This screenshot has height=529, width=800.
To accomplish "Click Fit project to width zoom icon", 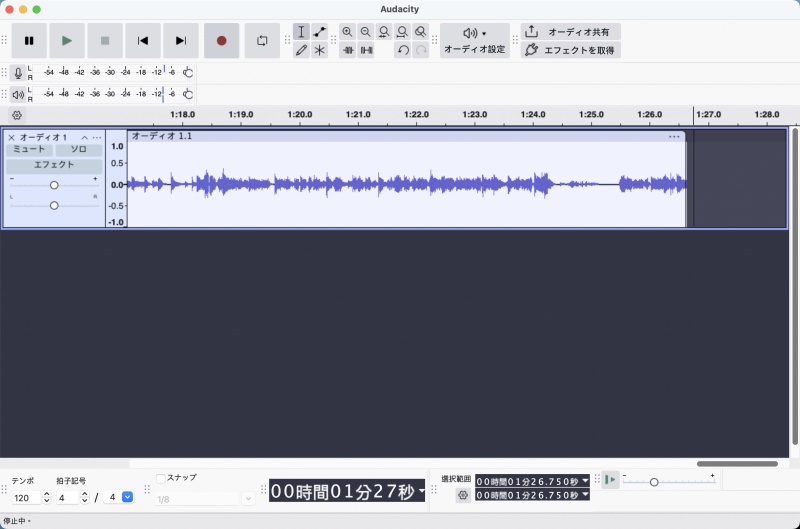I will (x=402, y=32).
